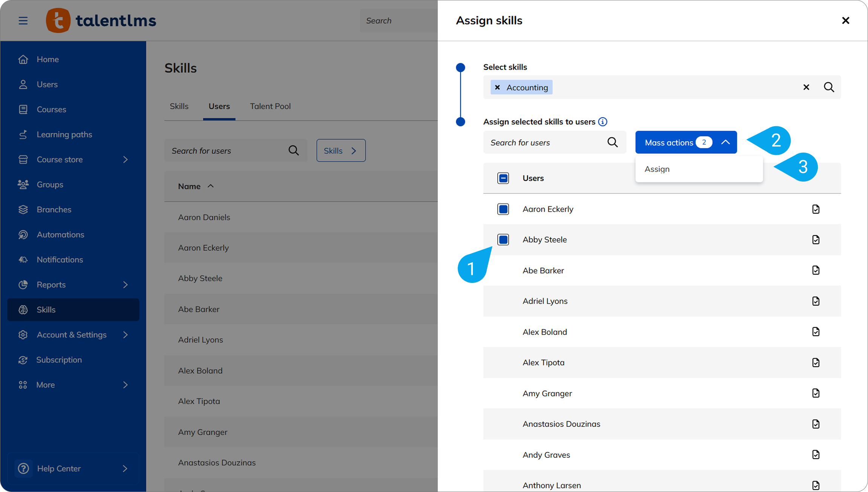Uncheck the Aaron Eckerly checkbox

click(503, 209)
